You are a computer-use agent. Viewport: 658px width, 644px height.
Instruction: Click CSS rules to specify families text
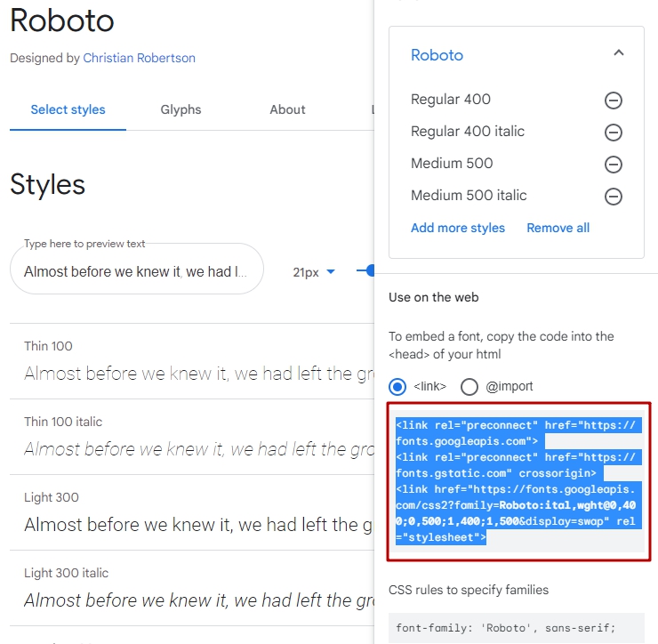469,590
